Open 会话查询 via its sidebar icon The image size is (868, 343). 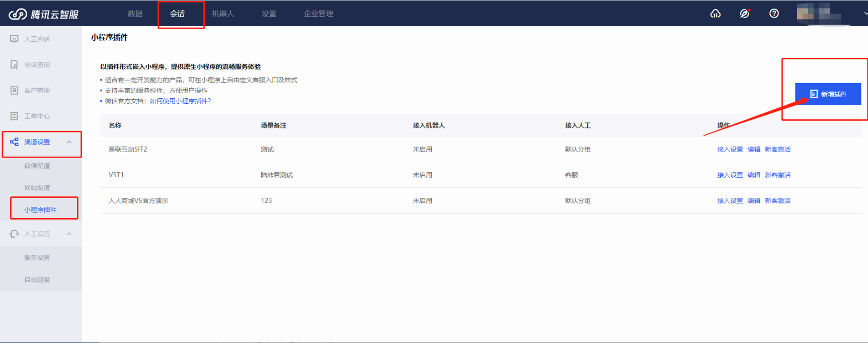click(14, 64)
